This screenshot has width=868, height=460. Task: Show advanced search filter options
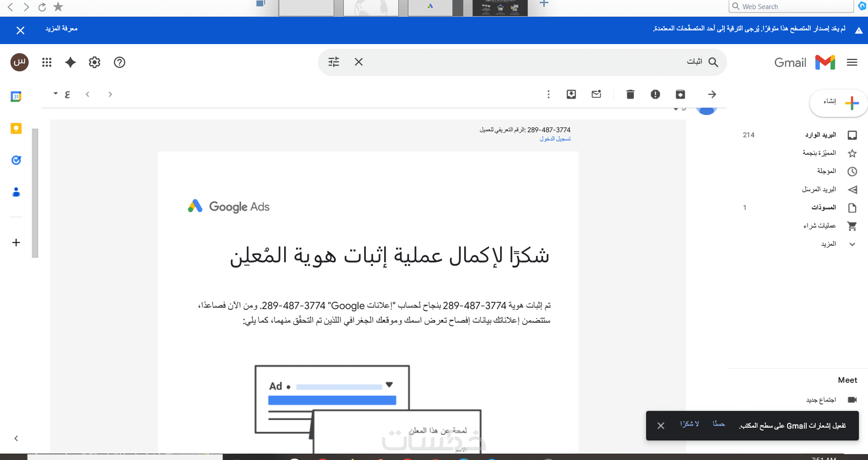[x=334, y=62]
